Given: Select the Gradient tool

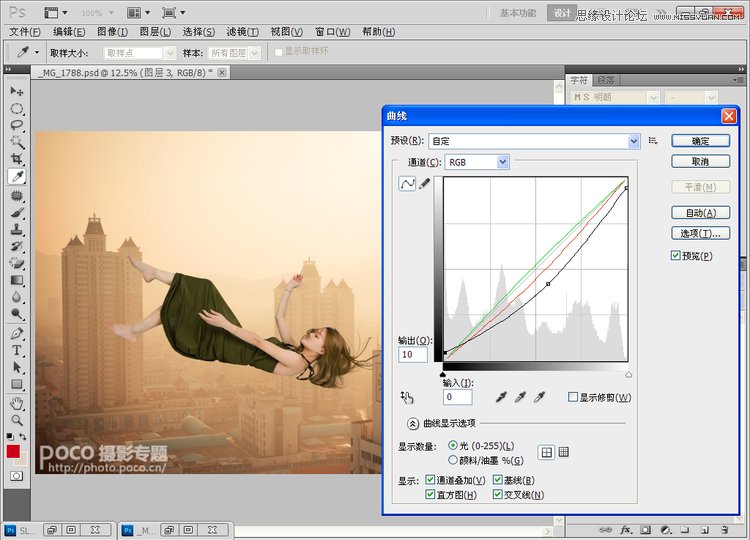Looking at the screenshot, I should click(x=17, y=280).
